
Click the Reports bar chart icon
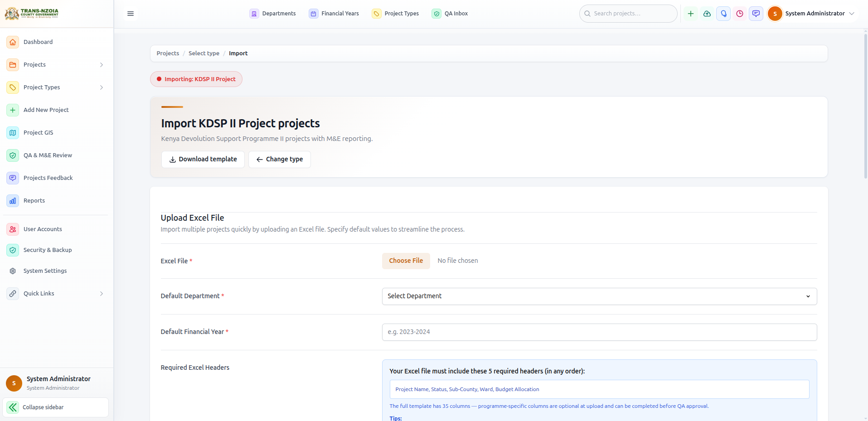(x=13, y=201)
